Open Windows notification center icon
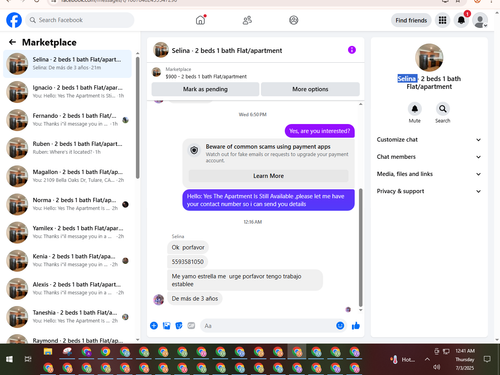 tap(487, 359)
